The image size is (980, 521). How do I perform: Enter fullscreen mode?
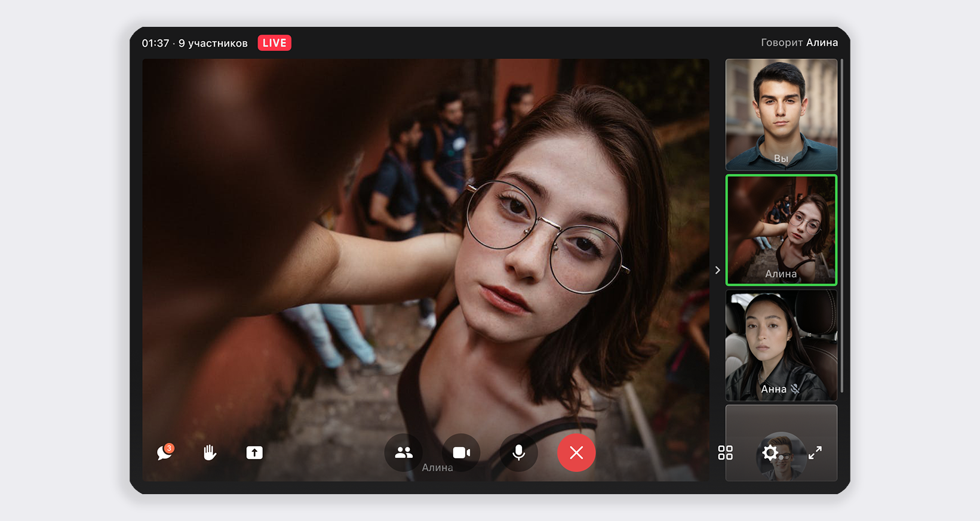click(x=815, y=453)
